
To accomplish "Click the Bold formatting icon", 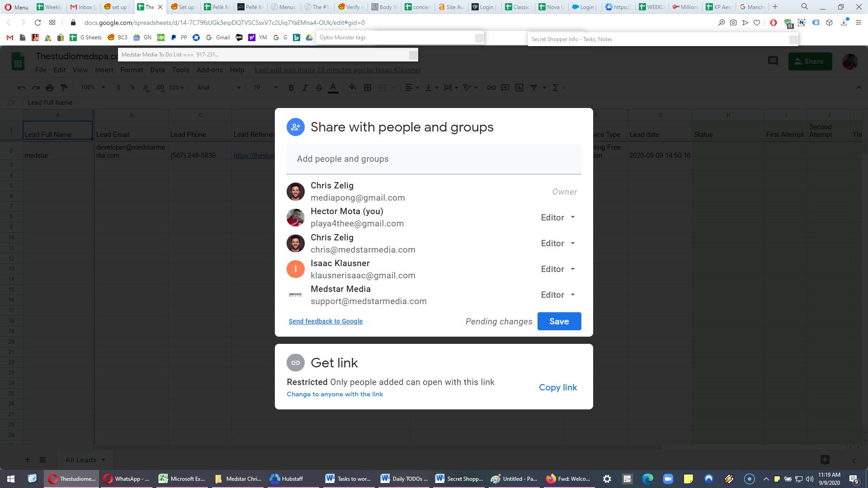I will pos(291,88).
